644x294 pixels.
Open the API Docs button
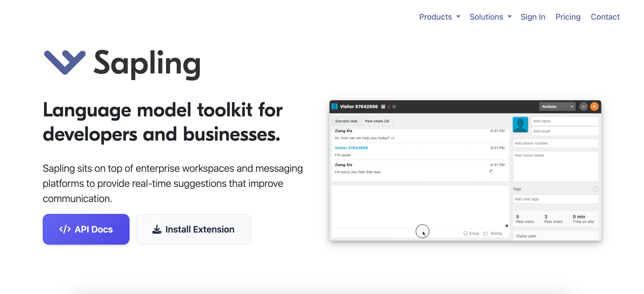86,229
